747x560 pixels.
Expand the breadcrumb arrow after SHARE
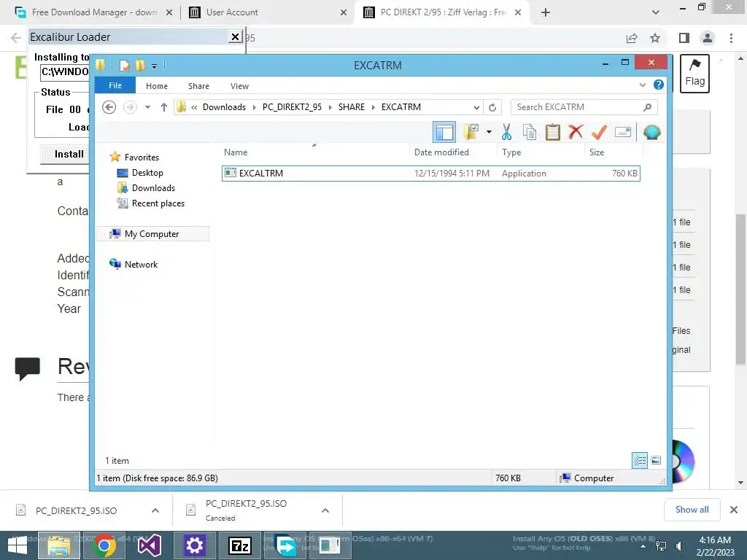[x=373, y=107]
